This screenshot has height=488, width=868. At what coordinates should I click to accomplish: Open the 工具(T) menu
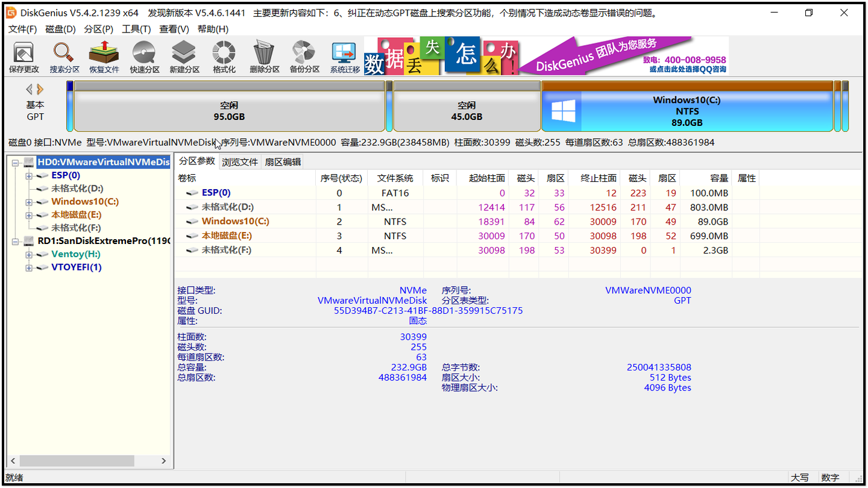tap(136, 29)
